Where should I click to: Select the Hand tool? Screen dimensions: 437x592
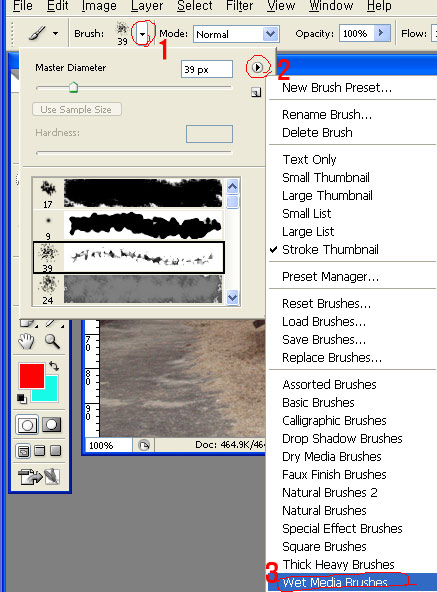[x=26, y=341]
